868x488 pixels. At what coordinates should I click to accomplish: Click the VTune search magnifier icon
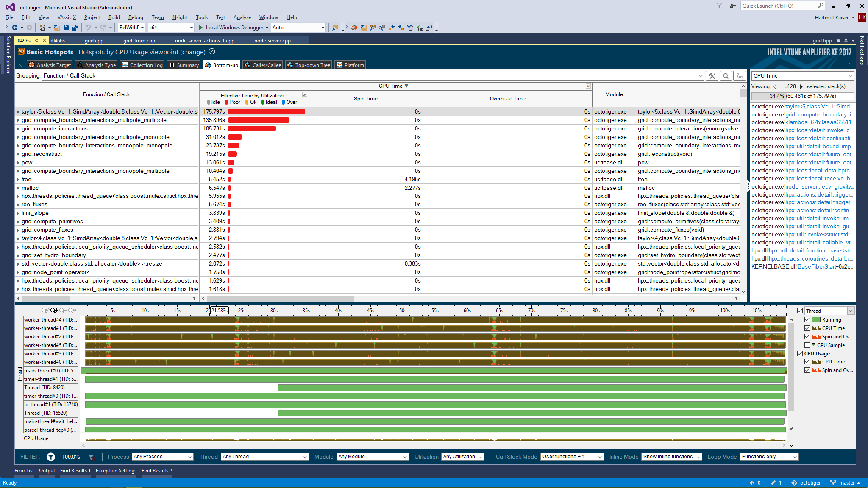pos(726,76)
